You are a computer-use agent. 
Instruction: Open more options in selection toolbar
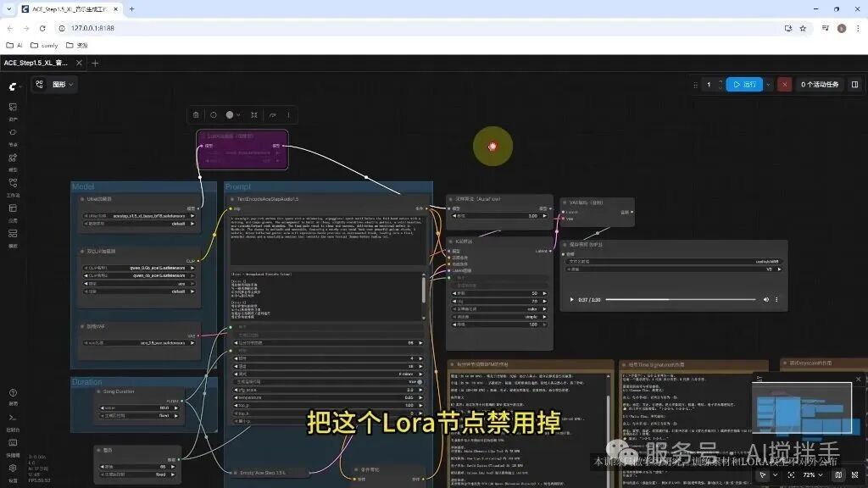pyautogui.click(x=288, y=115)
